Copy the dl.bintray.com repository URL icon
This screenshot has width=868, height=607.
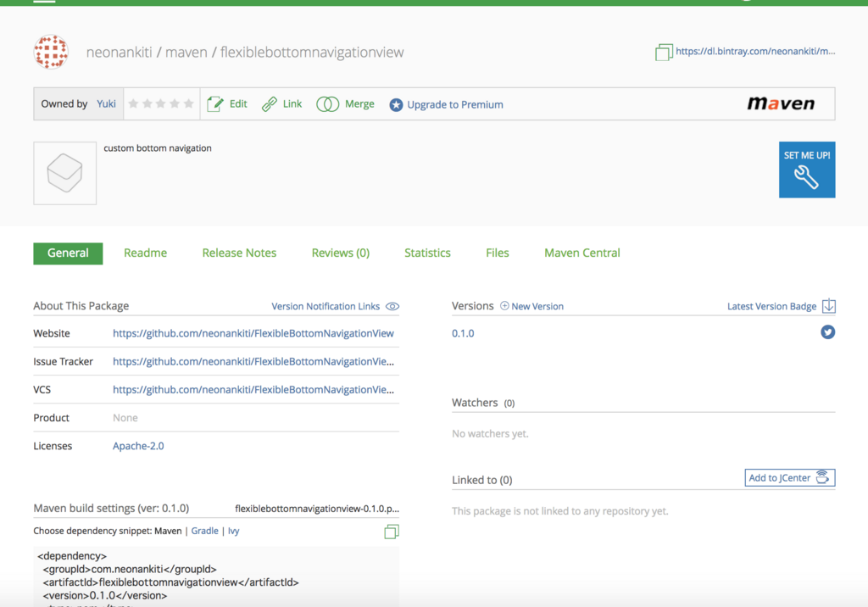[664, 52]
